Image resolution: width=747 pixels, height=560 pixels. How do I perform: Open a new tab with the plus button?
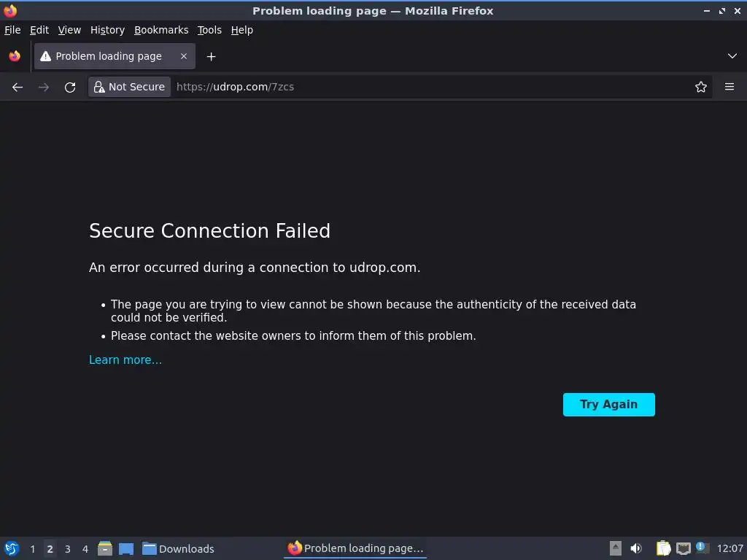click(211, 56)
